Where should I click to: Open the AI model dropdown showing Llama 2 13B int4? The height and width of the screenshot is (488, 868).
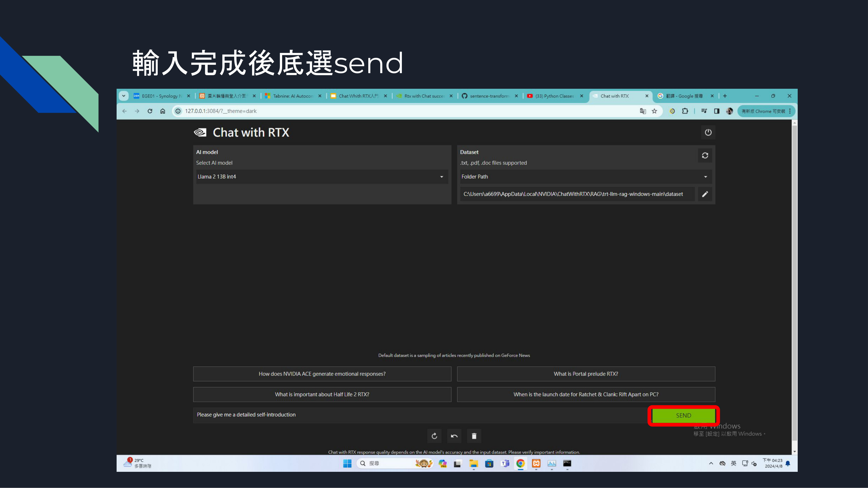click(322, 176)
